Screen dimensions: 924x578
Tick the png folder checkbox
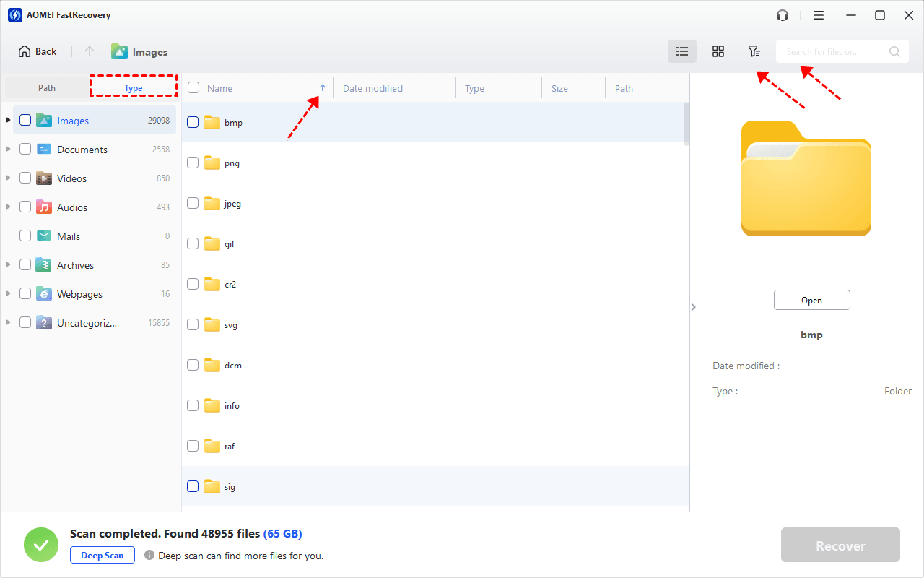tap(193, 163)
